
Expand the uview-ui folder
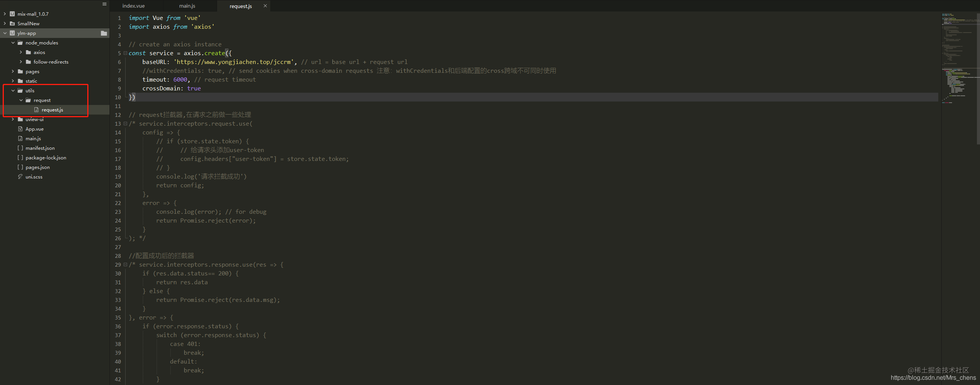tap(13, 119)
